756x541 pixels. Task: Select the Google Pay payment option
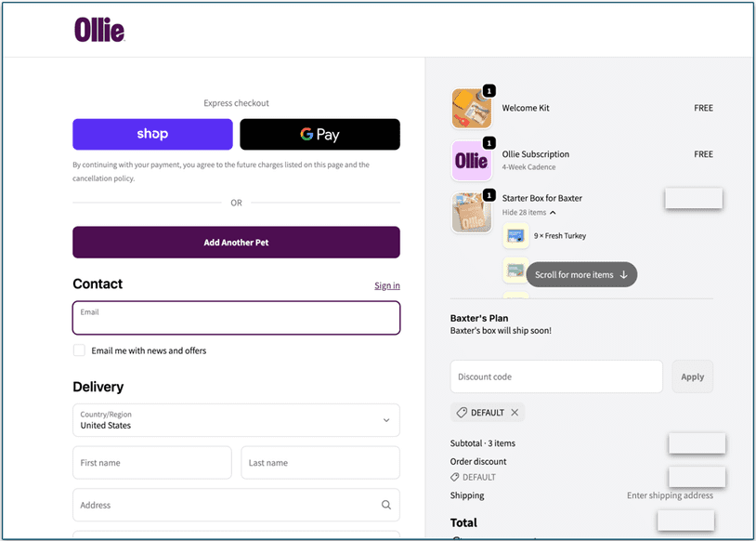(x=319, y=134)
